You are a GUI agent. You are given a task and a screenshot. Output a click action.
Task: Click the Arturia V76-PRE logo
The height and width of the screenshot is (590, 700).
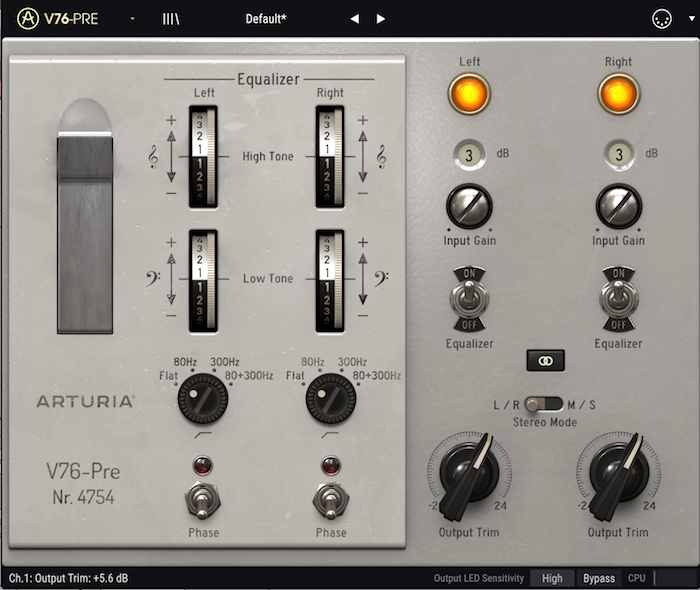(58, 19)
